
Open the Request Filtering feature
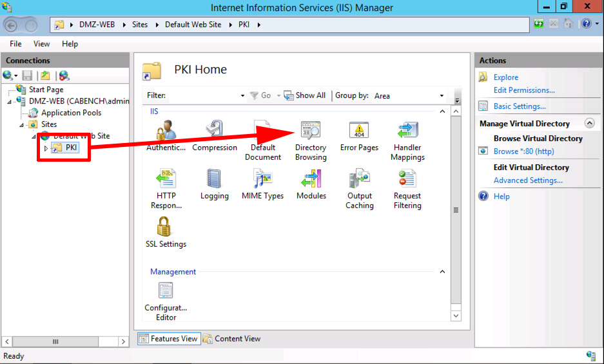[x=407, y=189]
